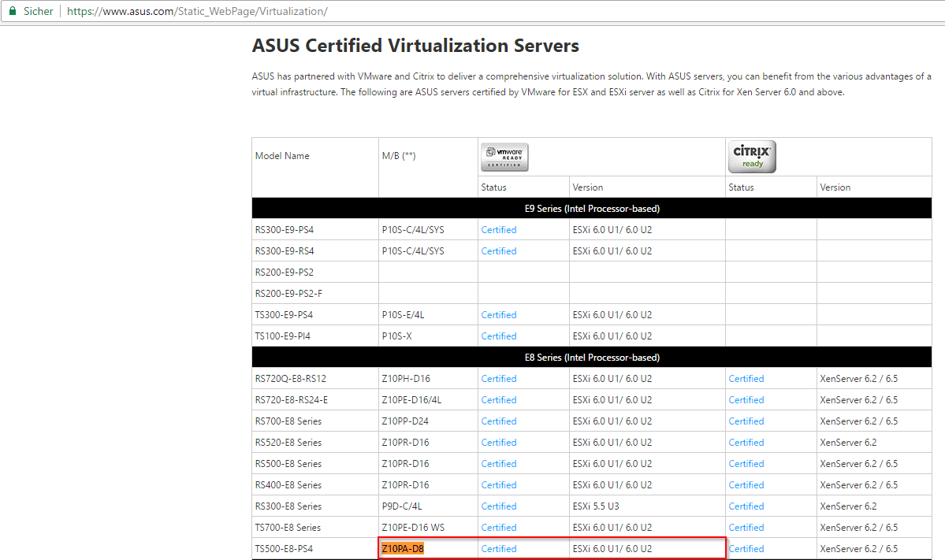
Task: Open VMware Certified link for TS700-E8 Series
Action: pyautogui.click(x=498, y=527)
